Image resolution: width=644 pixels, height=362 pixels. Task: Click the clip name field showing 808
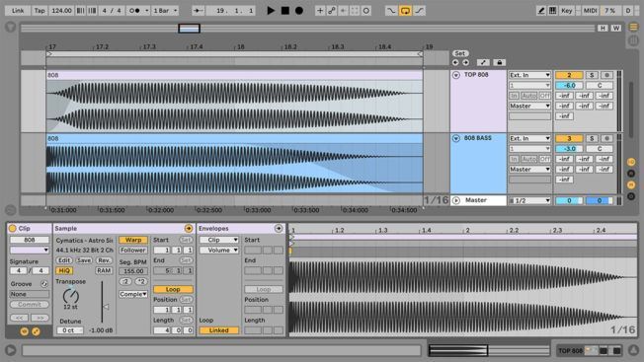tap(30, 240)
